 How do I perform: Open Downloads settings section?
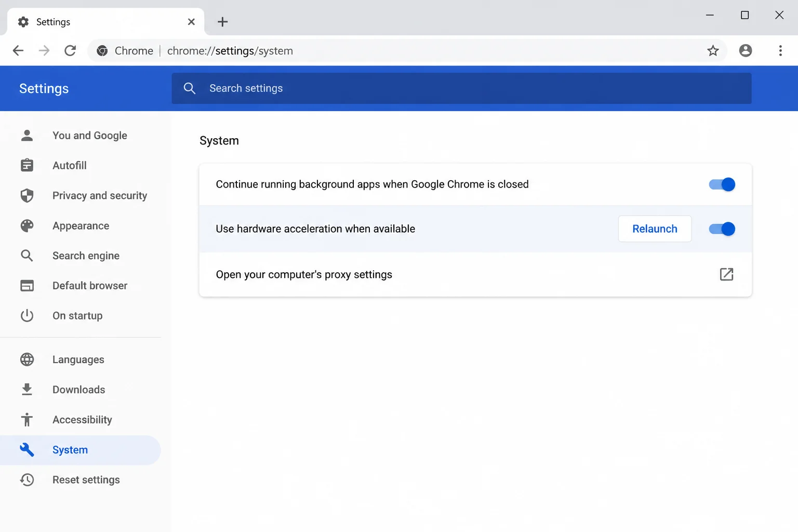(x=81, y=390)
